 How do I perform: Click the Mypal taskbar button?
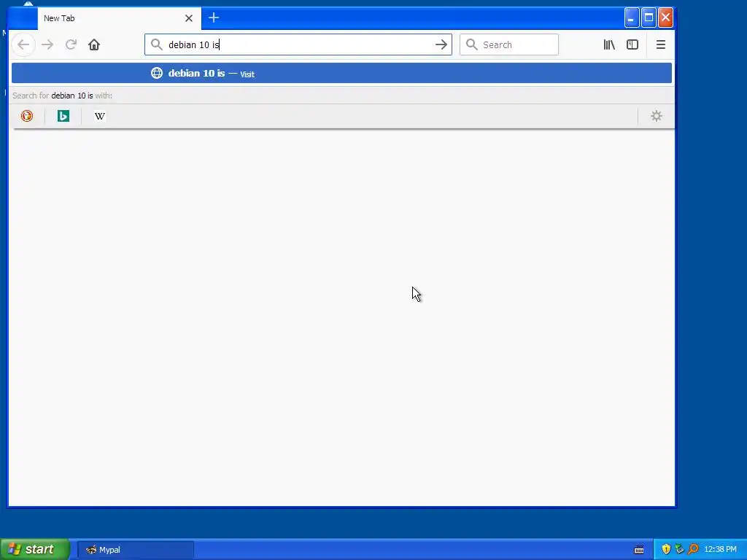click(x=135, y=550)
